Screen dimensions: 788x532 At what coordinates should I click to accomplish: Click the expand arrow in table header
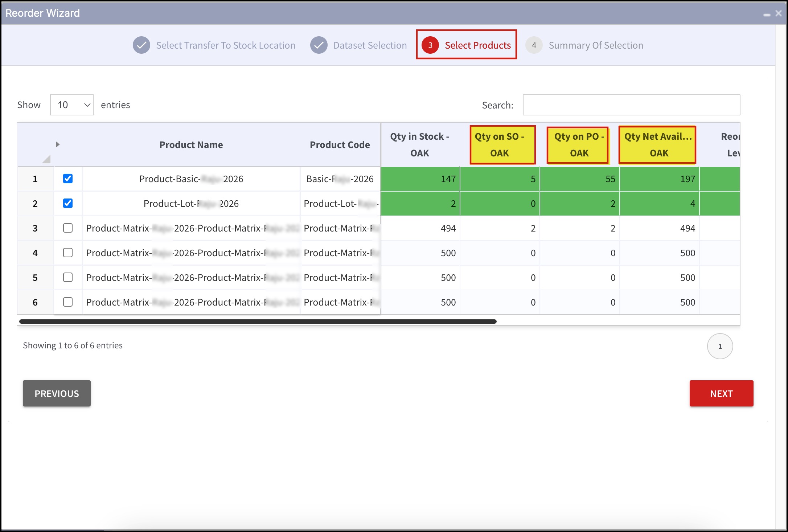click(58, 144)
